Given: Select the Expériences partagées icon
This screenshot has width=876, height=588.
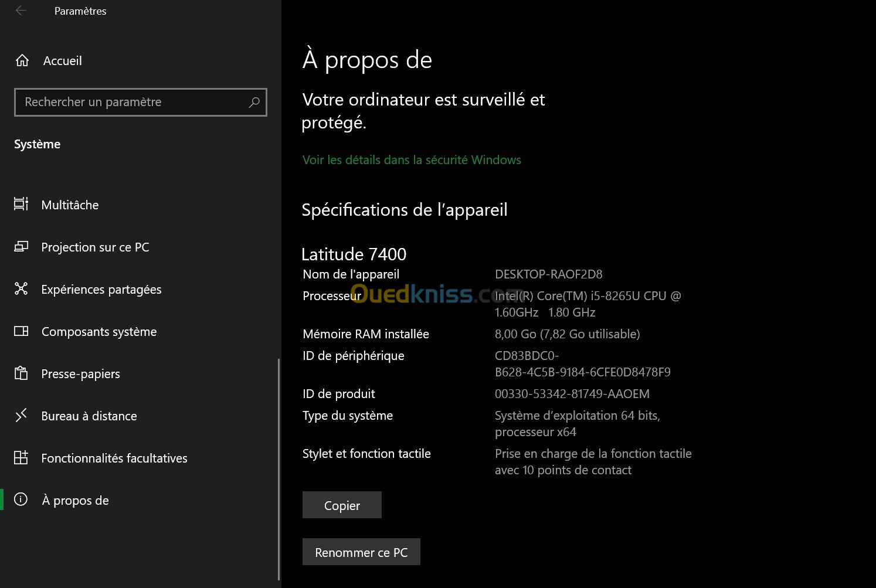Looking at the screenshot, I should click(21, 288).
